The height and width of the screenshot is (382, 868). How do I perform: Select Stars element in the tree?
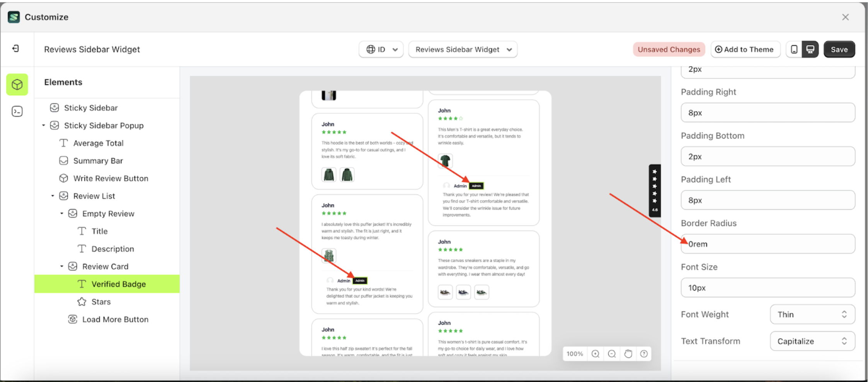click(x=101, y=302)
